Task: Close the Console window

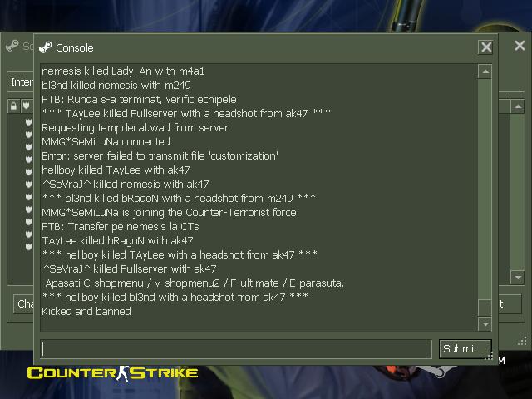Action: coord(485,47)
